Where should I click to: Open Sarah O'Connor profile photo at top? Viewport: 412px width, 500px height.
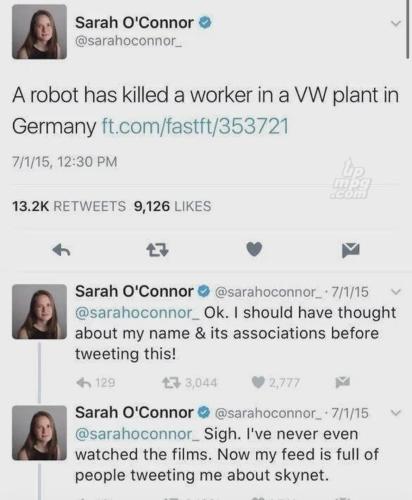click(x=39, y=32)
